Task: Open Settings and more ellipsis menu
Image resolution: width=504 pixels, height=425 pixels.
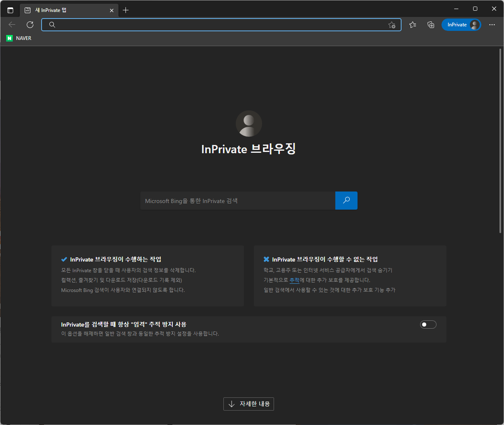Action: 492,25
